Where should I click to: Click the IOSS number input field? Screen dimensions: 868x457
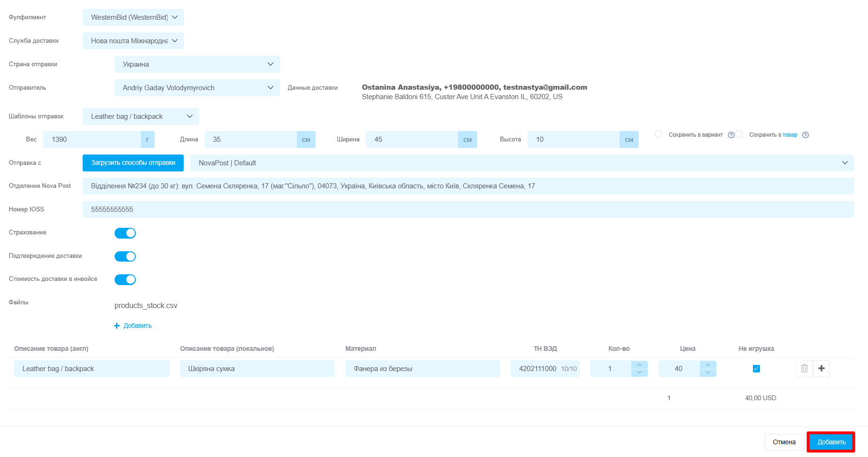pos(468,209)
